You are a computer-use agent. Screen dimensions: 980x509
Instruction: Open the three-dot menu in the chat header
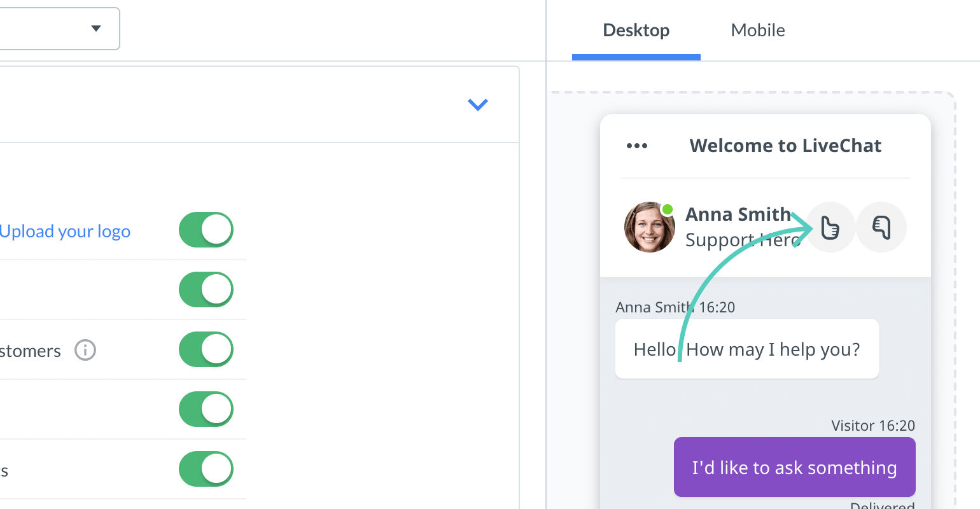click(636, 145)
